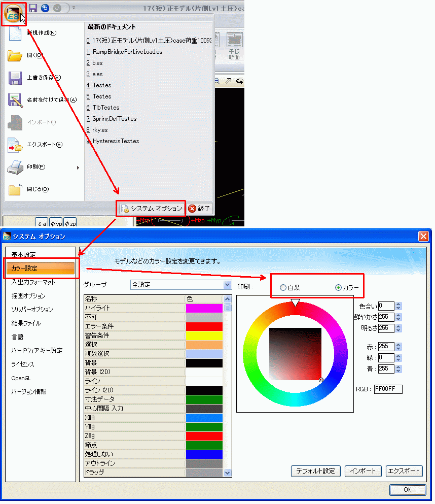
Task: Select ハードウェア キー設定 in options sidebar
Action: (x=37, y=350)
